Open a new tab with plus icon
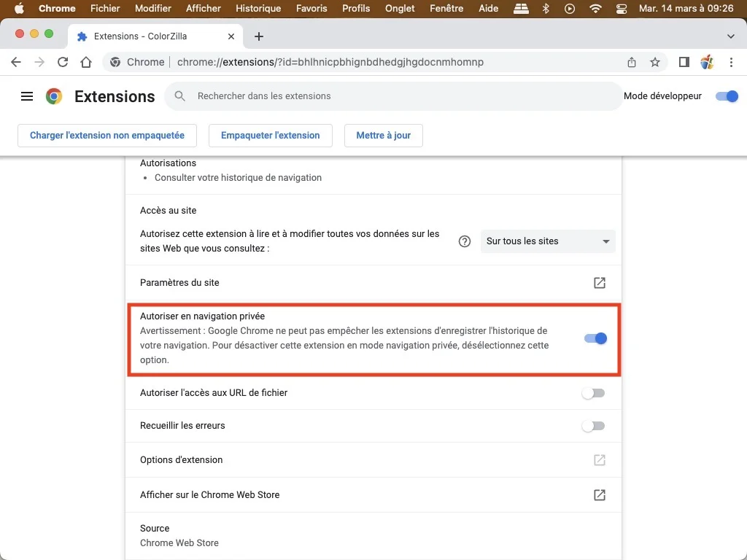 click(259, 36)
